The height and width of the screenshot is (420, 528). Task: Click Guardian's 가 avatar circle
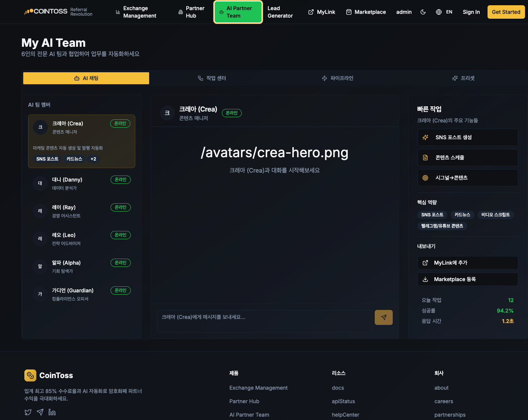[40, 294]
